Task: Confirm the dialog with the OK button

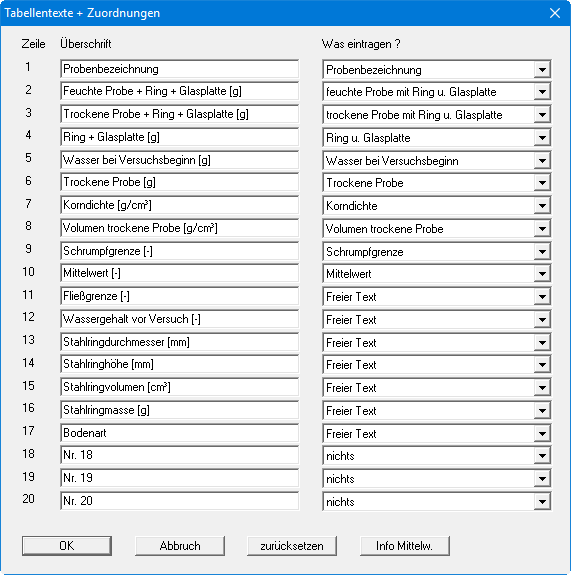Action: coord(67,546)
